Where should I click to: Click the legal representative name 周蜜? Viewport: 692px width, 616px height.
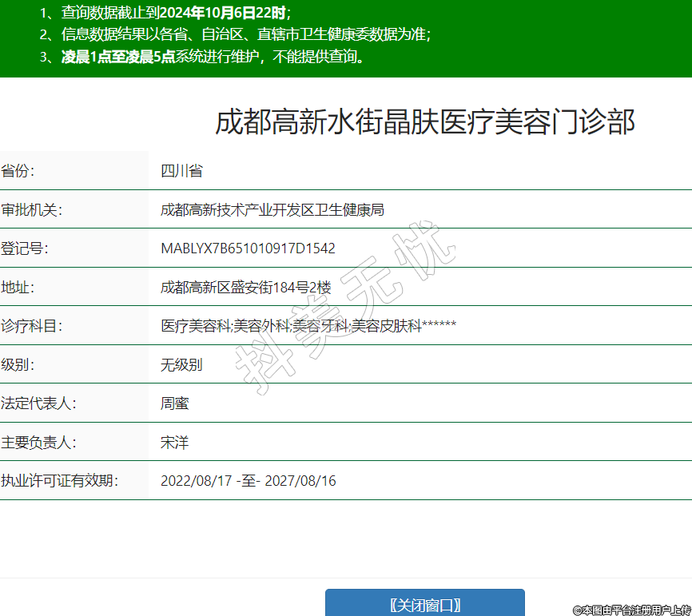[x=175, y=403]
